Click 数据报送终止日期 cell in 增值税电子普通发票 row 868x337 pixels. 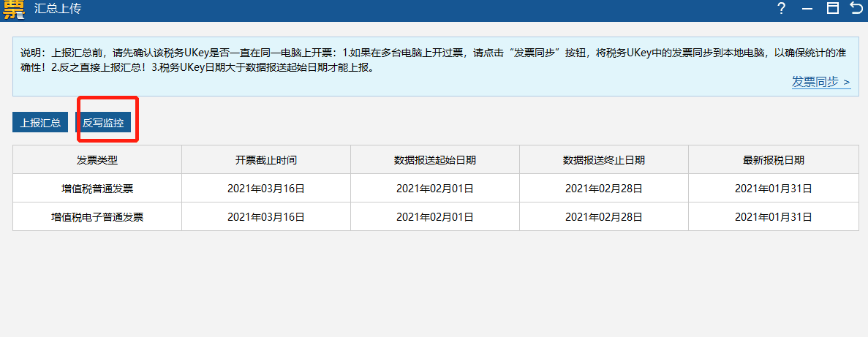[604, 217]
